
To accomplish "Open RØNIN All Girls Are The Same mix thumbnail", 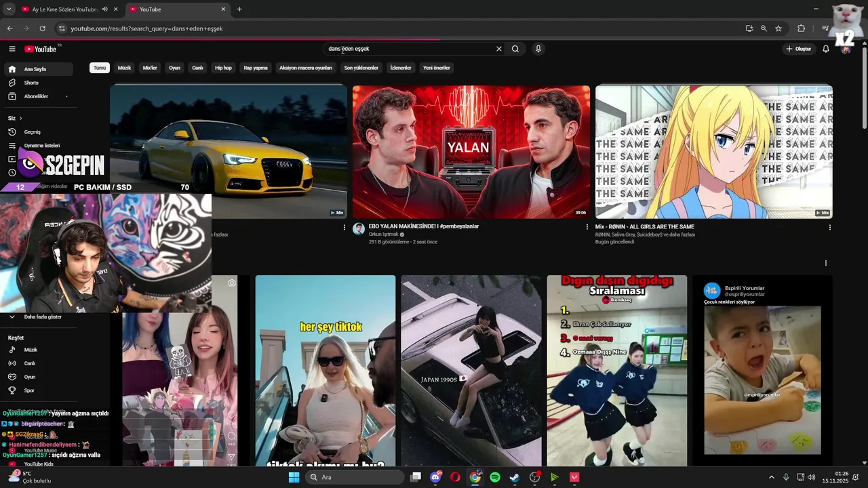I will [713, 152].
